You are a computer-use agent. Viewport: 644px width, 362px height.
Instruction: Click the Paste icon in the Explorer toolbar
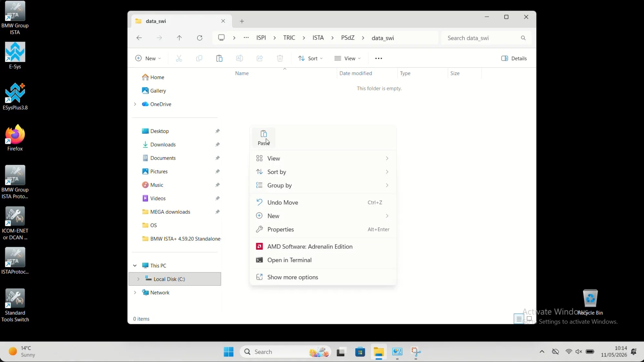219,58
